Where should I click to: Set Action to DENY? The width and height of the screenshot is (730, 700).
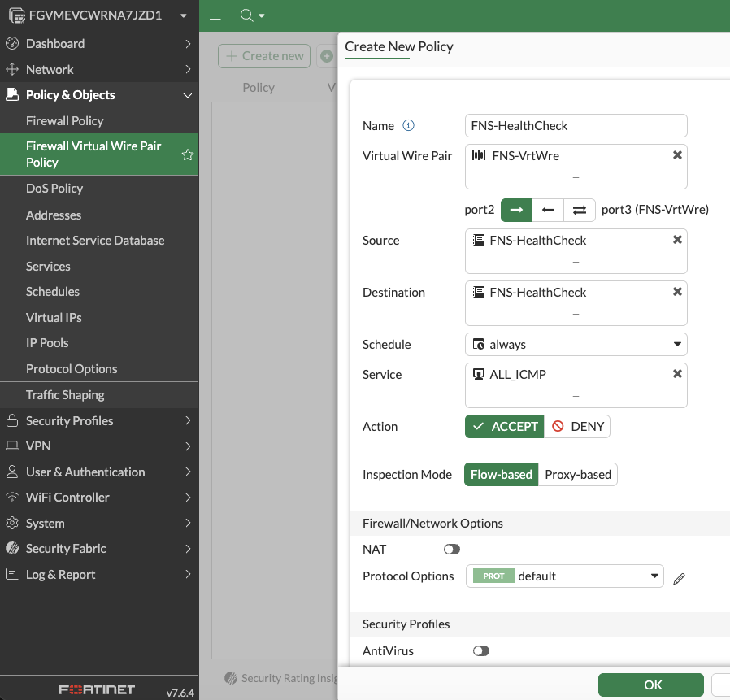(577, 427)
